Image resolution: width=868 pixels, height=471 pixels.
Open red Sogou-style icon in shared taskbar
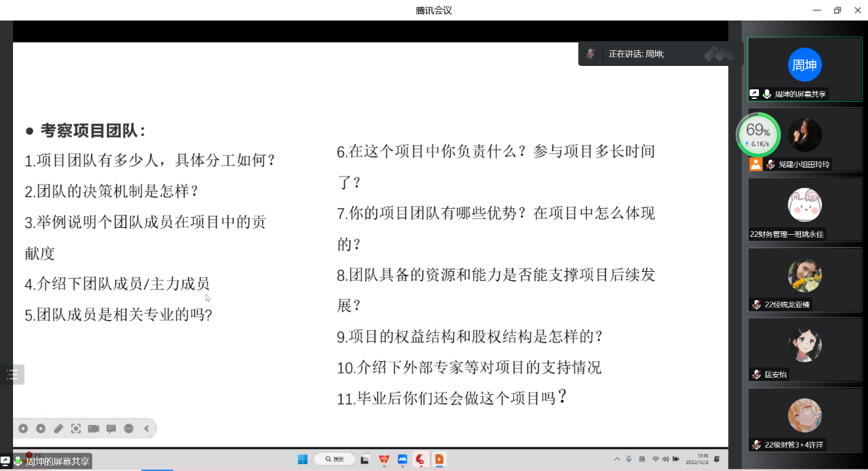(421, 459)
